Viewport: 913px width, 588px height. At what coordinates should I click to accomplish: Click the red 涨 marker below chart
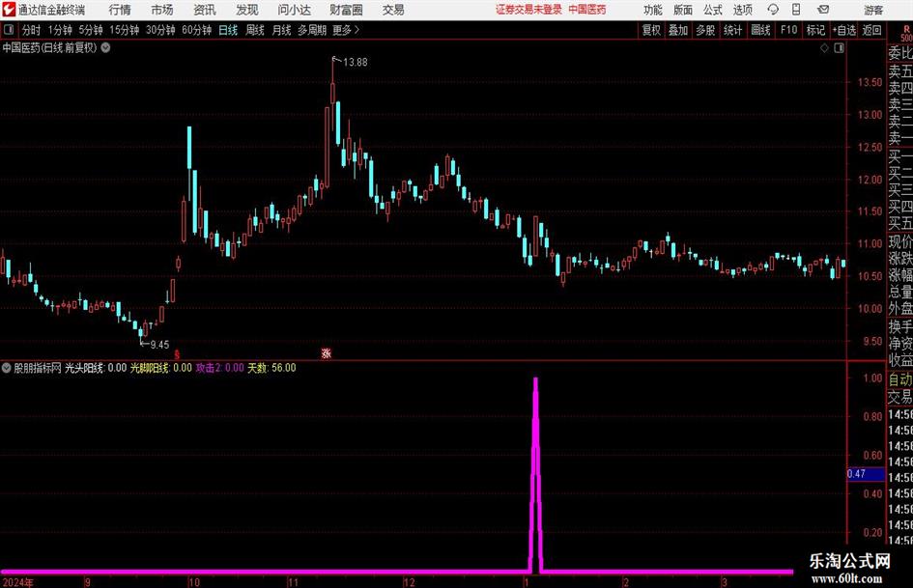(x=327, y=353)
